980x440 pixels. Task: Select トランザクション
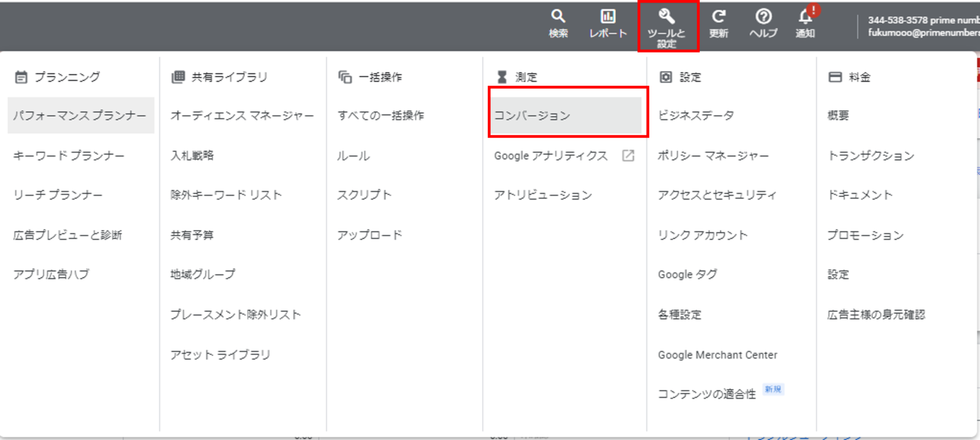click(x=871, y=156)
